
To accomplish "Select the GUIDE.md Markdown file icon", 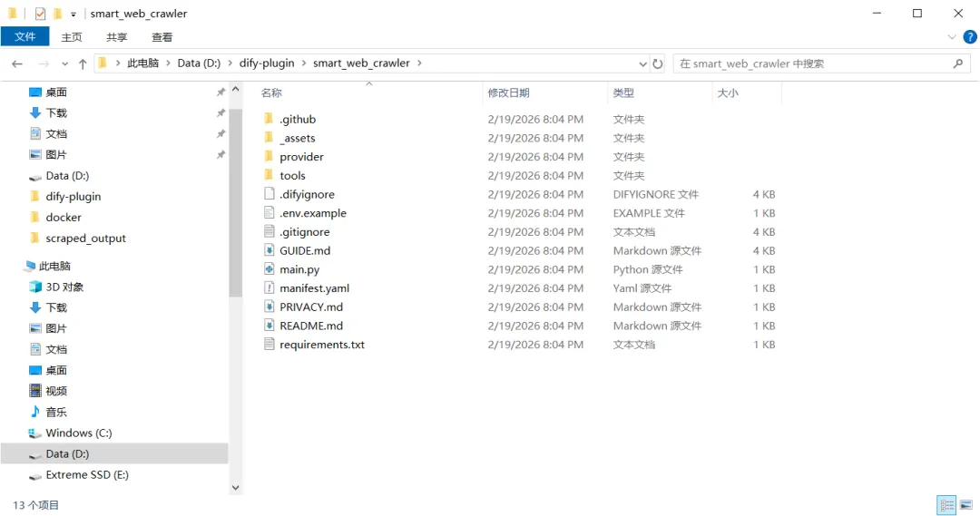I will 269,250.
